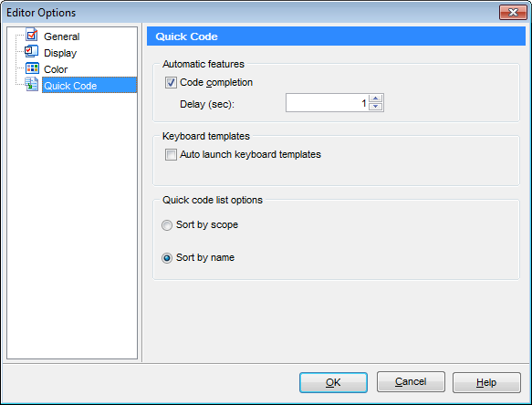532x405 pixels.
Task: Select the Sort by scope option
Action: 167,225
